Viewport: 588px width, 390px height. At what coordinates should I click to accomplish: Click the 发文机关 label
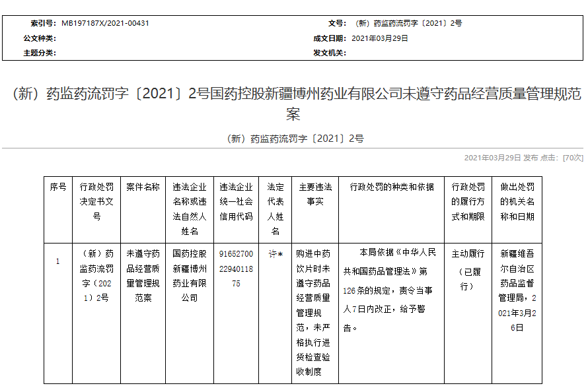(330, 53)
